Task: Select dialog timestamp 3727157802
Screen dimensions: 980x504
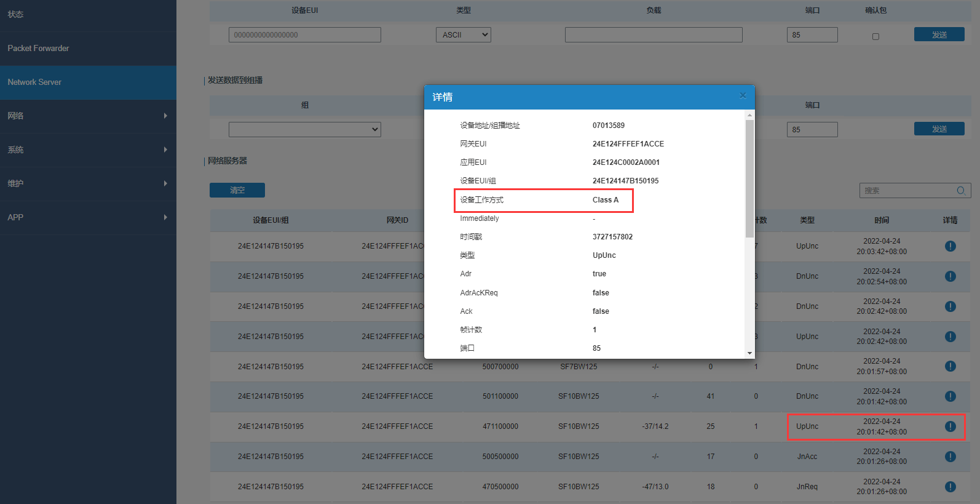Action: 612,237
